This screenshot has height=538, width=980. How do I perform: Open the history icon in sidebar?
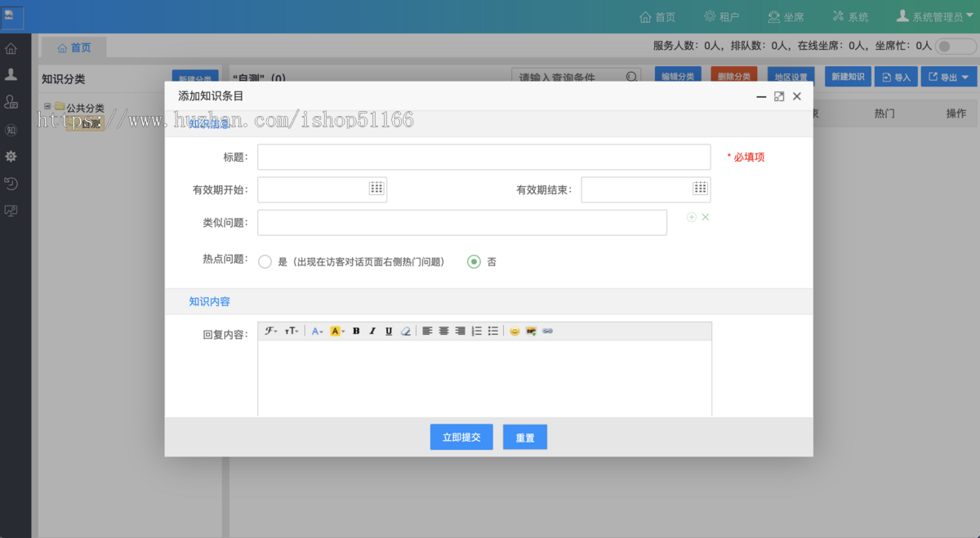click(x=11, y=183)
